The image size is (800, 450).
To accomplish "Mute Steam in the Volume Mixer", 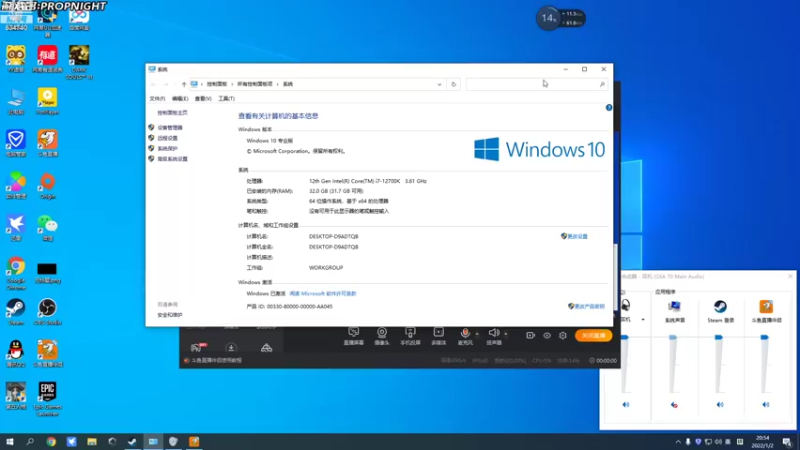I will click(x=720, y=405).
